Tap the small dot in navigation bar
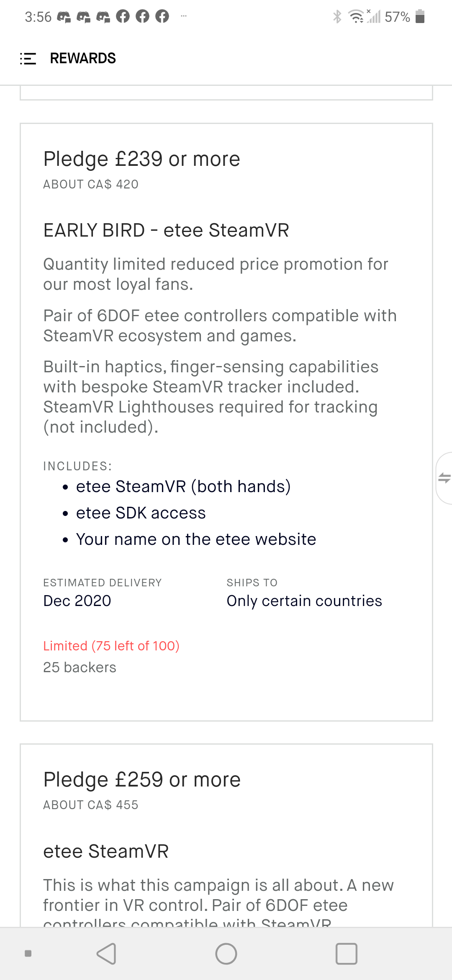452x980 pixels. click(28, 954)
